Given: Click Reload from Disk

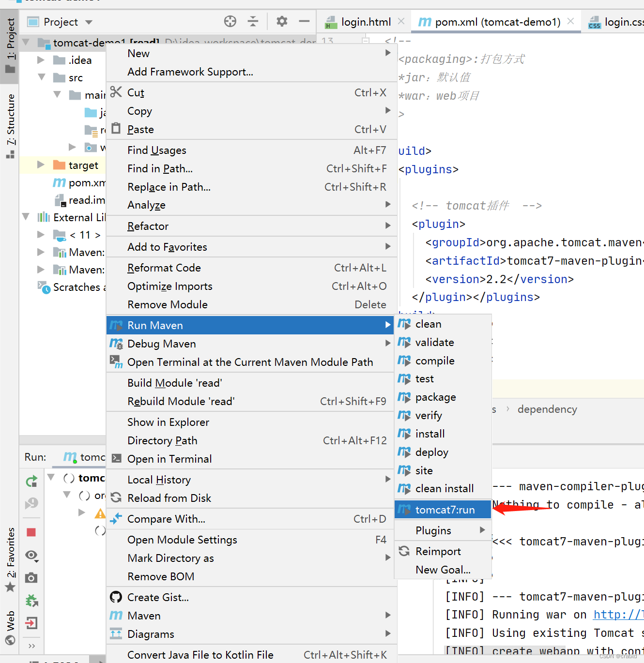Looking at the screenshot, I should pyautogui.click(x=251, y=498).
